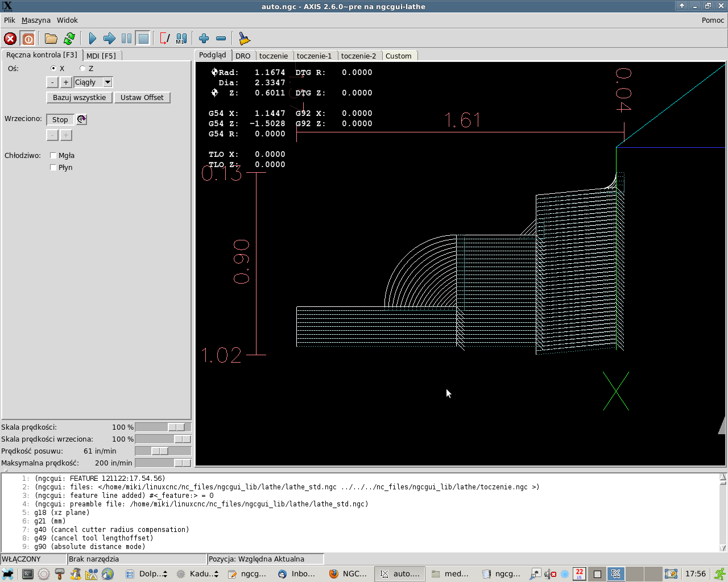Switch to the MDI [F5] tab
This screenshot has width=728, height=582.
coord(101,56)
